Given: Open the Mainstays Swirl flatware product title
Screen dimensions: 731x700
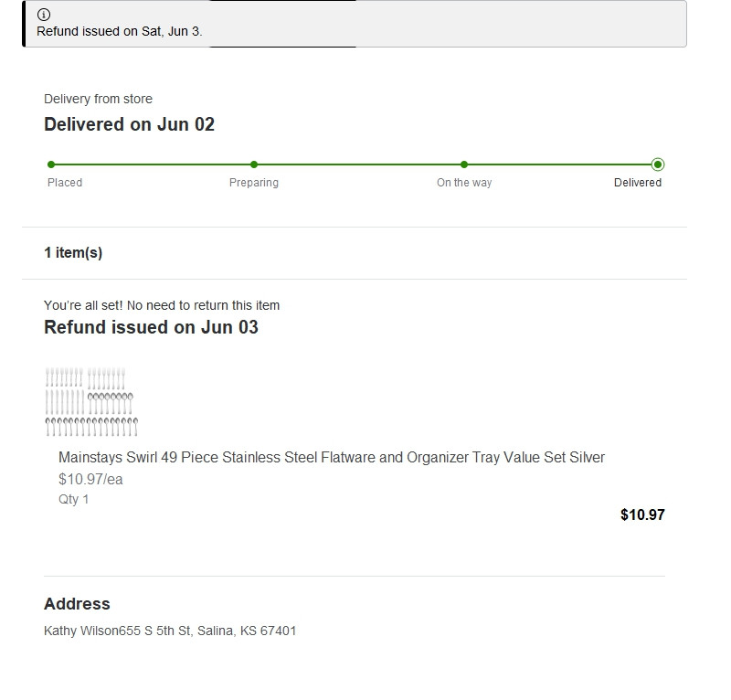Looking at the screenshot, I should pos(331,457).
